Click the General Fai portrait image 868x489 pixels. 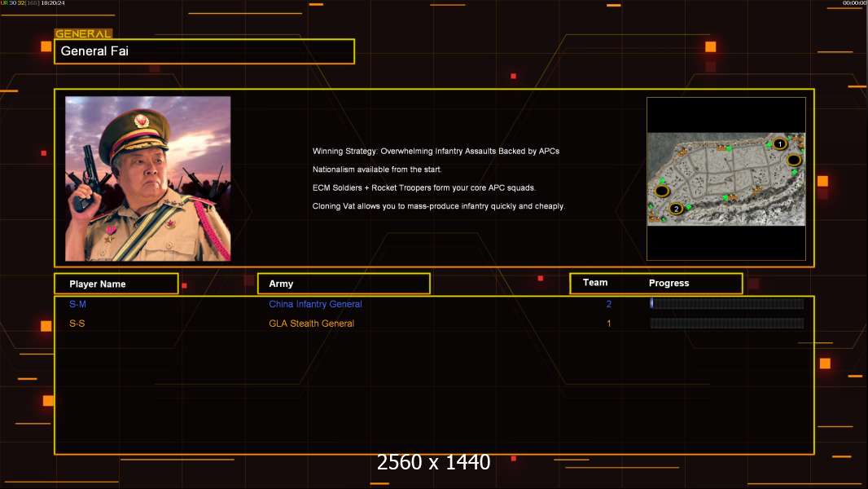(x=148, y=178)
